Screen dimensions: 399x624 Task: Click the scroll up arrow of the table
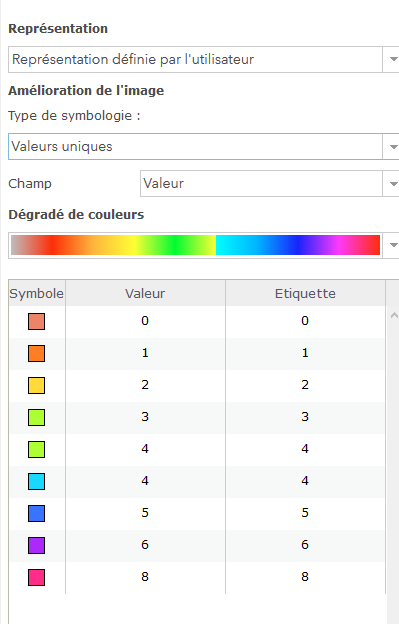(394, 315)
